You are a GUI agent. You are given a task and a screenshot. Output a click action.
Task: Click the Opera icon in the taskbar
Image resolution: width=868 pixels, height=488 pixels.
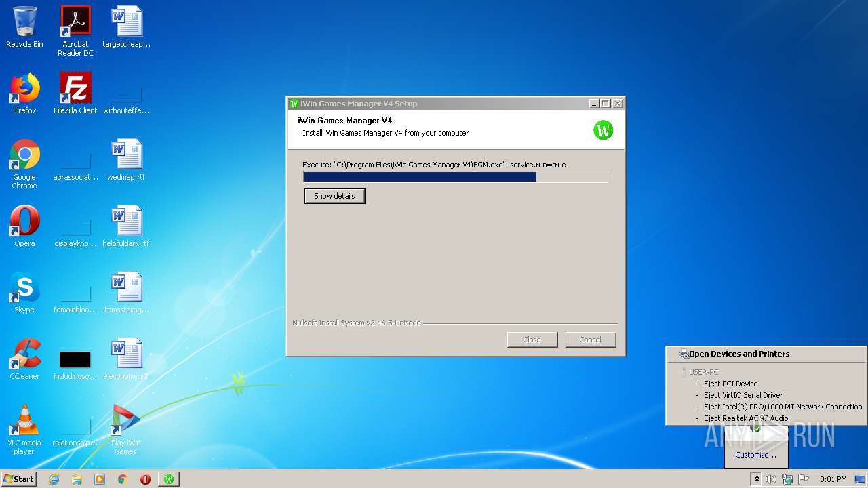[145, 479]
